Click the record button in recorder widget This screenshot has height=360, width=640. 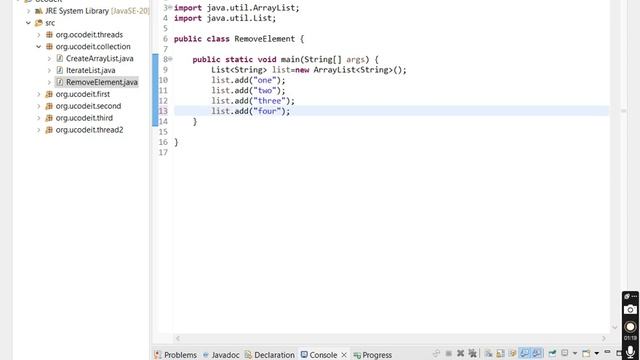tap(630, 327)
